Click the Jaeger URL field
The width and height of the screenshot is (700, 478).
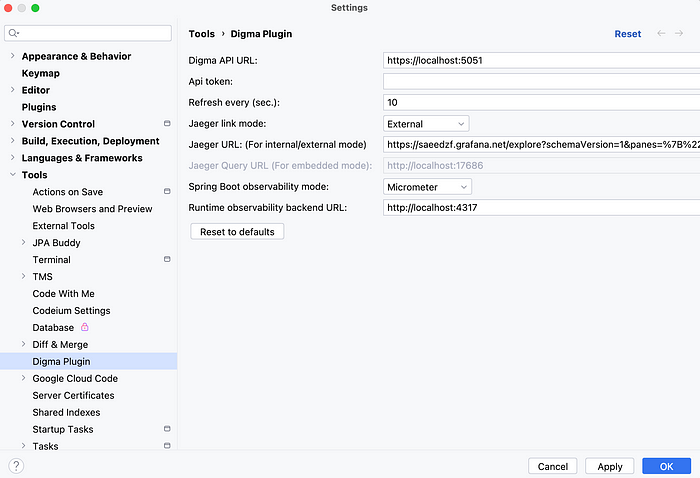(541, 144)
